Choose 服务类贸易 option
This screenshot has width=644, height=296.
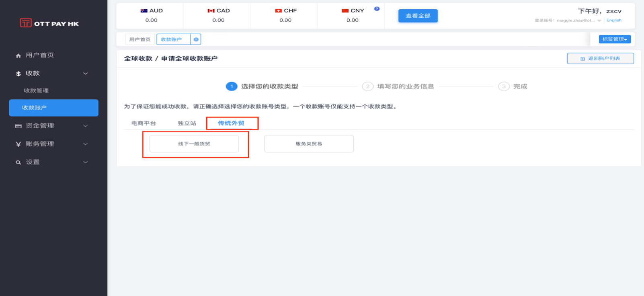tap(309, 144)
